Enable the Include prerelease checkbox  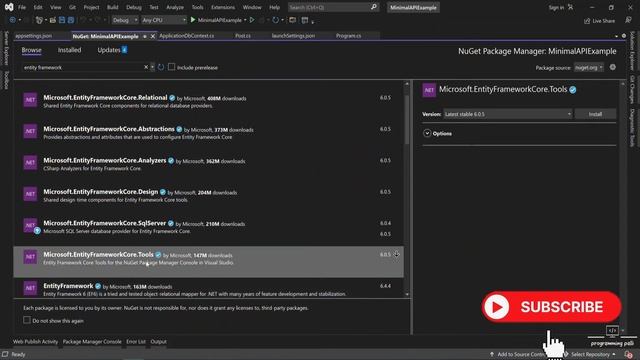(171, 67)
